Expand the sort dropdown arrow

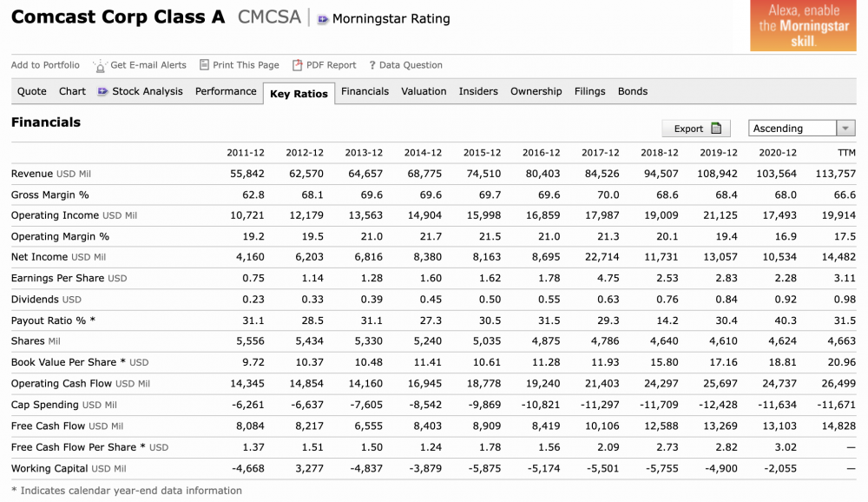point(845,129)
